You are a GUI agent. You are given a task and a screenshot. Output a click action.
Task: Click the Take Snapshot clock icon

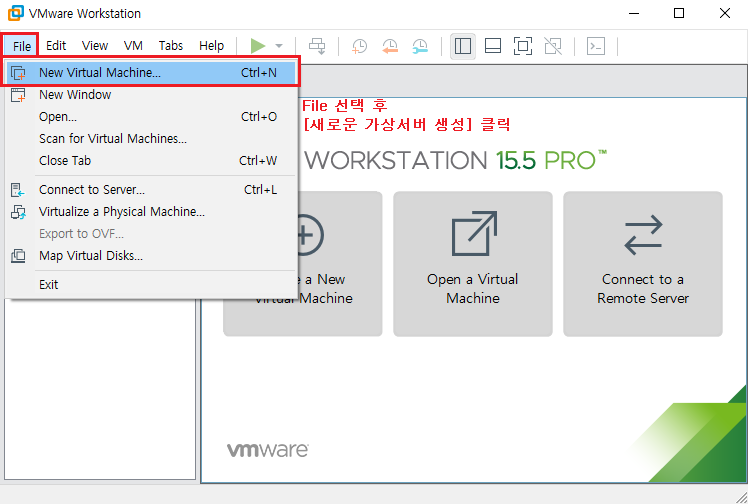click(x=359, y=46)
